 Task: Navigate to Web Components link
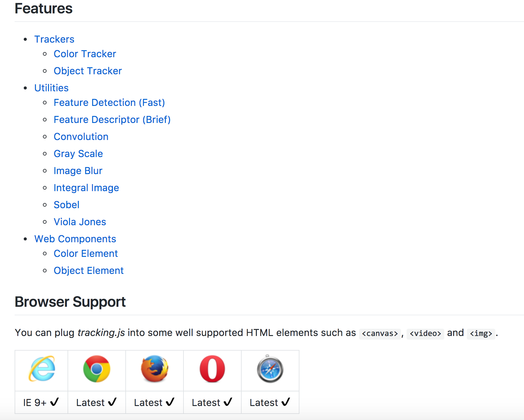[75, 239]
